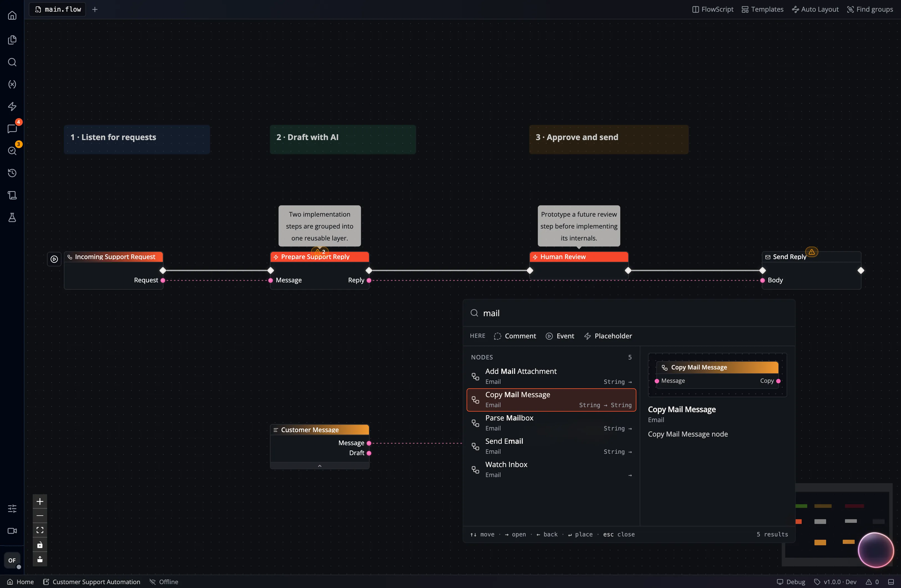
Task: Click Find groups
Action: (x=870, y=9)
